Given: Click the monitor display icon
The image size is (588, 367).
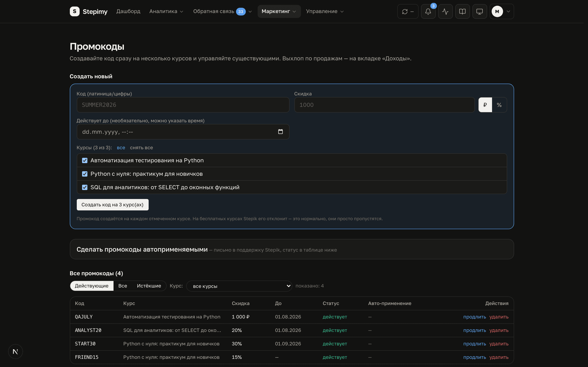Looking at the screenshot, I should coord(479,11).
